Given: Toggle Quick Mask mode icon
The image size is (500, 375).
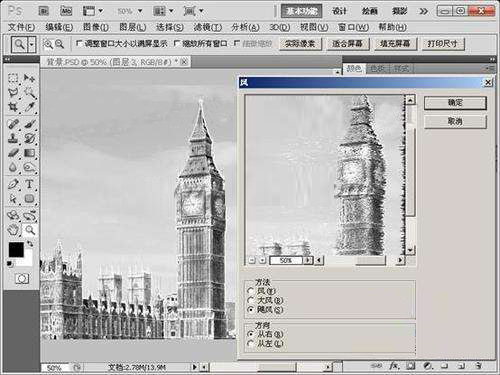Looking at the screenshot, I should pos(22,279).
